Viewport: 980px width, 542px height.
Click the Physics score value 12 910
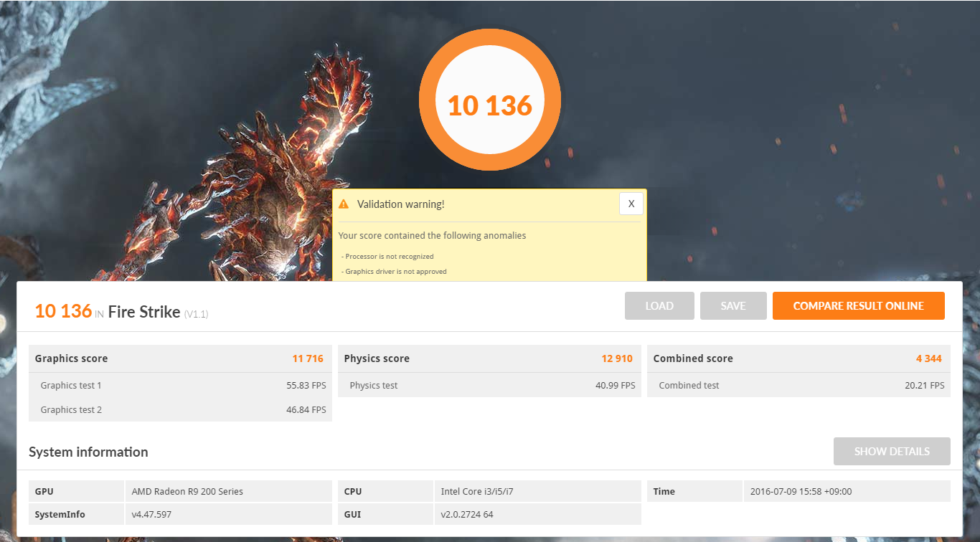point(617,358)
